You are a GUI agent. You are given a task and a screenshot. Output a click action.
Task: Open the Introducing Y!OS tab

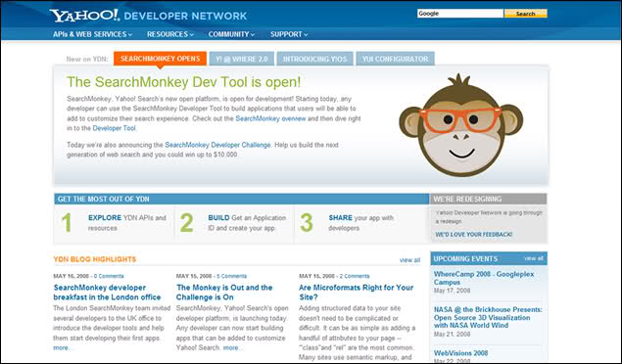[315, 59]
